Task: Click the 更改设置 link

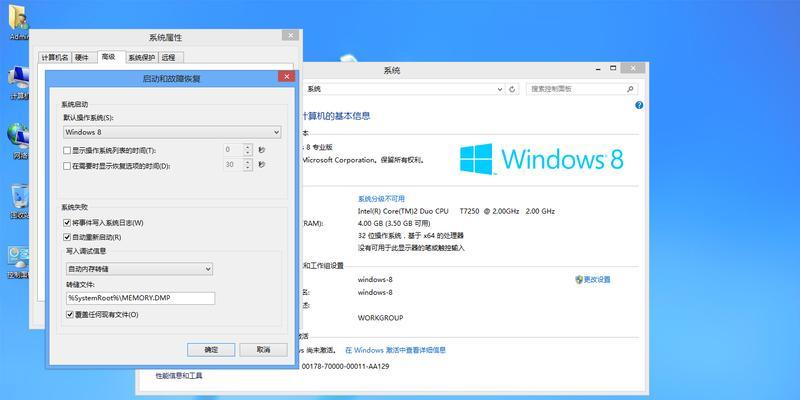Action: [x=597, y=280]
